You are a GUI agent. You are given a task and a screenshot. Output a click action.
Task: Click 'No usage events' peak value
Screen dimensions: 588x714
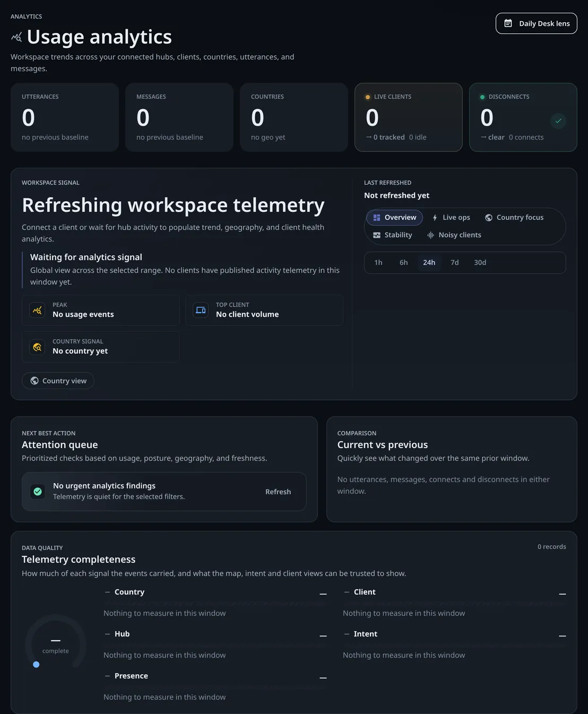(x=83, y=314)
